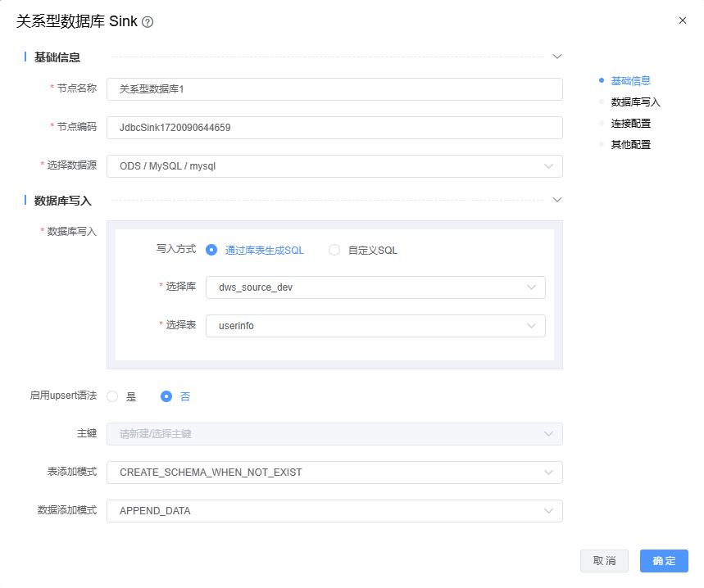704x588 pixels.
Task: Click the 取消 button
Action: point(604,561)
